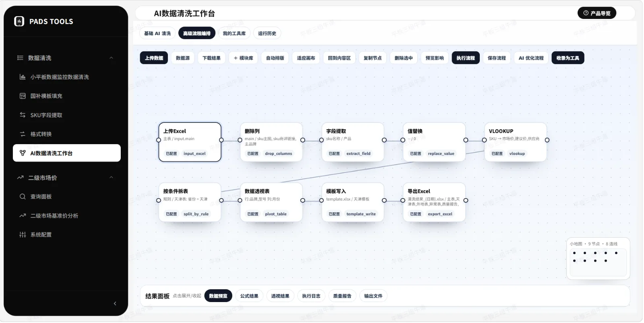The height and width of the screenshot is (323, 644).
Task: Click the AI 优化流程 button
Action: click(x=531, y=58)
